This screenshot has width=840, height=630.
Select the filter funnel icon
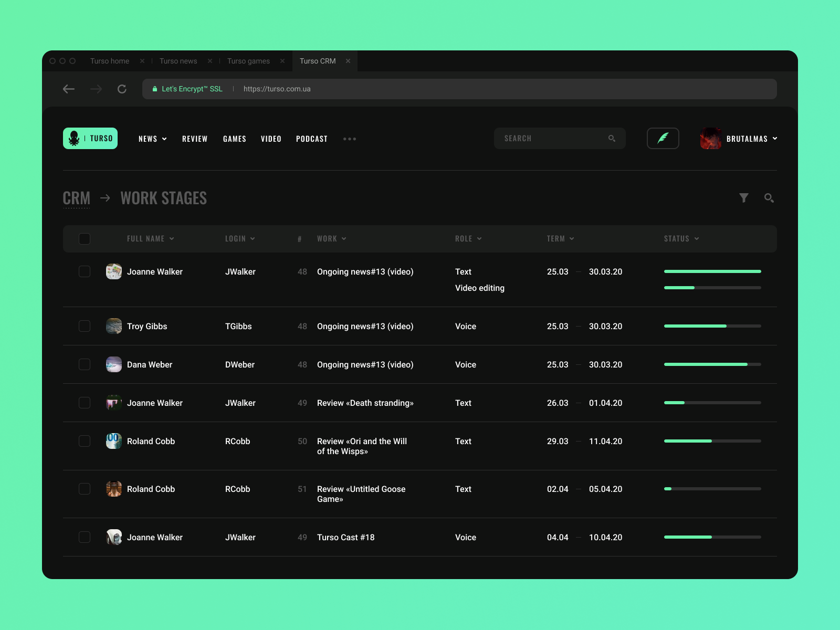744,198
